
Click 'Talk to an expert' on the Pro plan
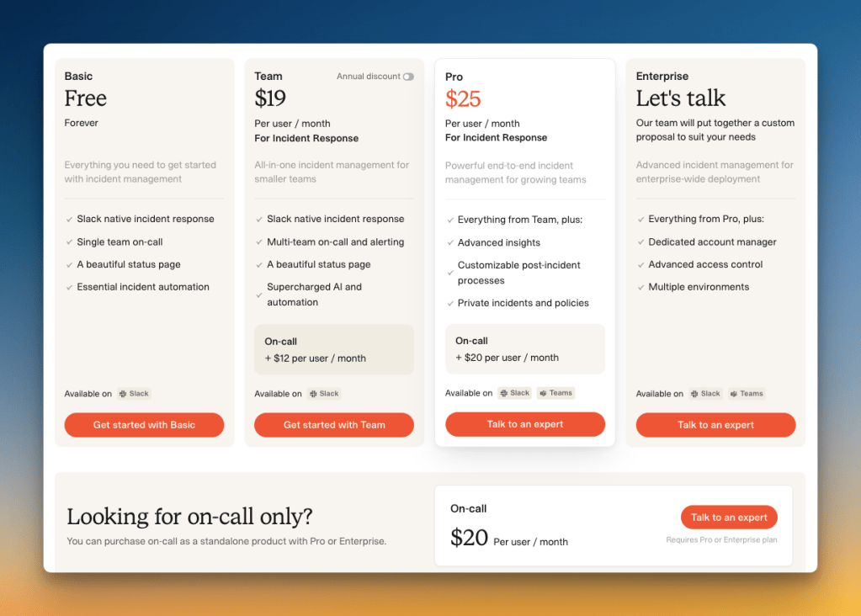click(x=524, y=424)
